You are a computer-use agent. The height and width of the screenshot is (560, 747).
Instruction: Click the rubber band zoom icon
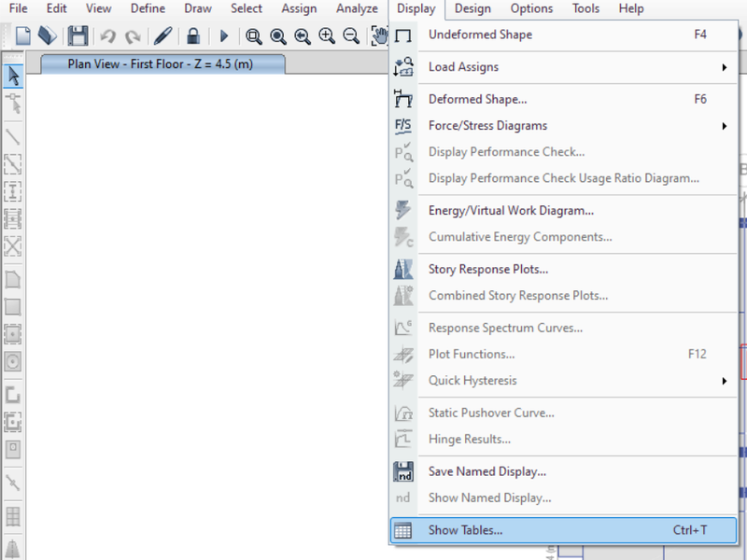[253, 36]
